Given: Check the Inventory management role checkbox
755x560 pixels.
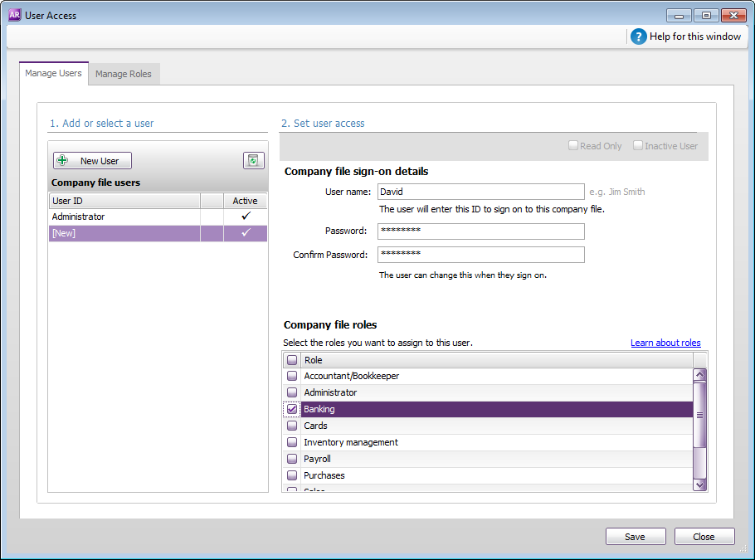Looking at the screenshot, I should pos(292,442).
